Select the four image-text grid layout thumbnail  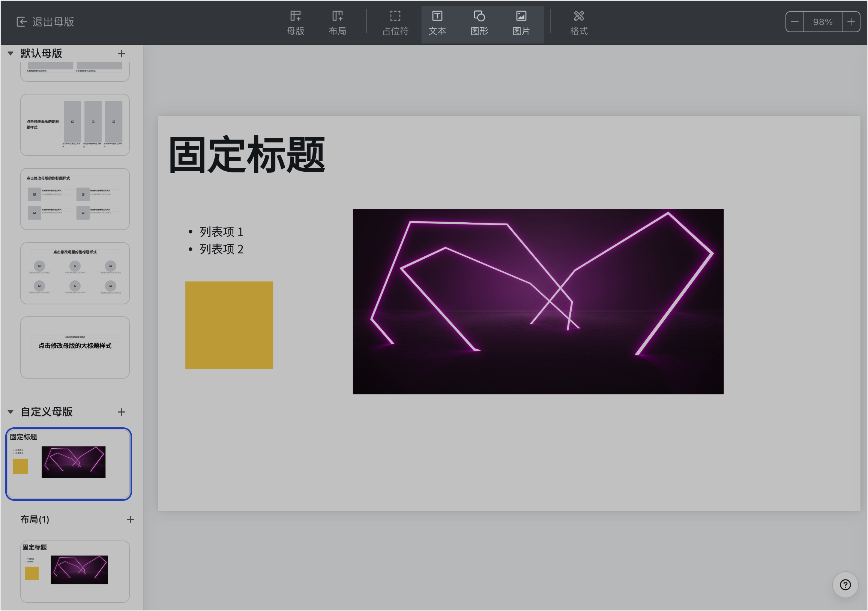click(75, 199)
